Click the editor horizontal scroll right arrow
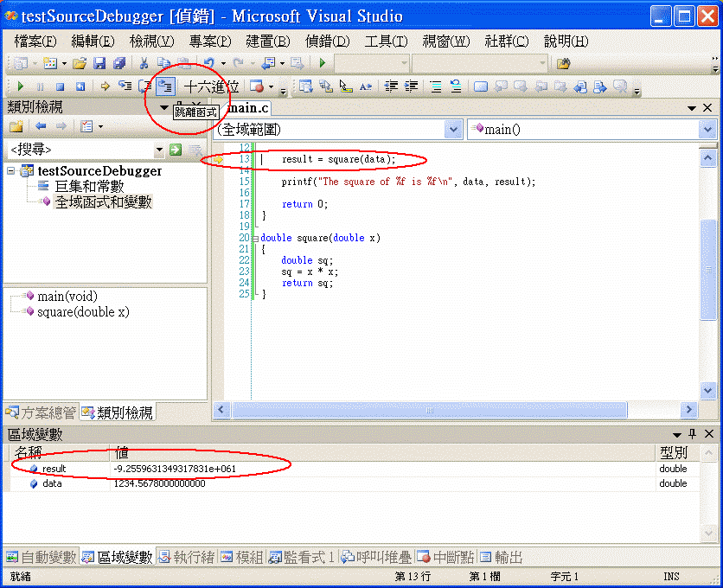Screen dimensions: 723x588 (x=689, y=410)
